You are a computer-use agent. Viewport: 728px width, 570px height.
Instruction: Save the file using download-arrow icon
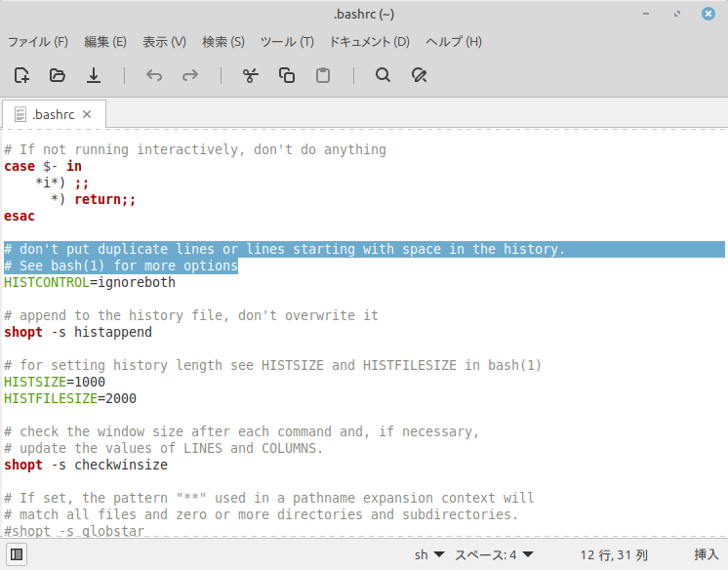coord(94,75)
